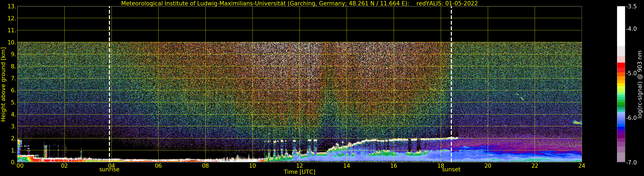The height and width of the screenshot is (176, 644).
Task: Click the '0.' height axis tick
Action: click(x=13, y=162)
